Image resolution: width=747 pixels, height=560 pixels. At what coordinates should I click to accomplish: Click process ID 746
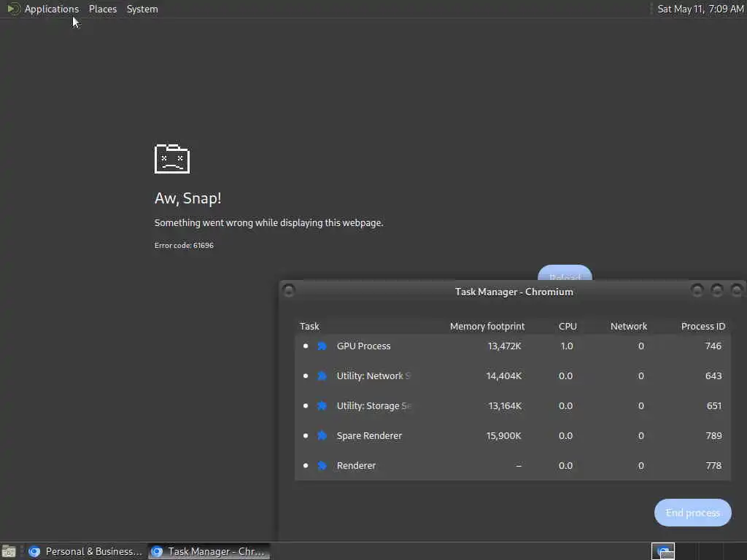713,346
